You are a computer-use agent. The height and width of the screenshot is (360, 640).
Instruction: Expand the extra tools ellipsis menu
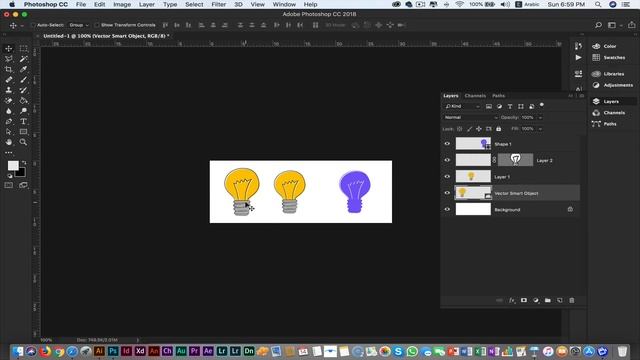(9, 153)
